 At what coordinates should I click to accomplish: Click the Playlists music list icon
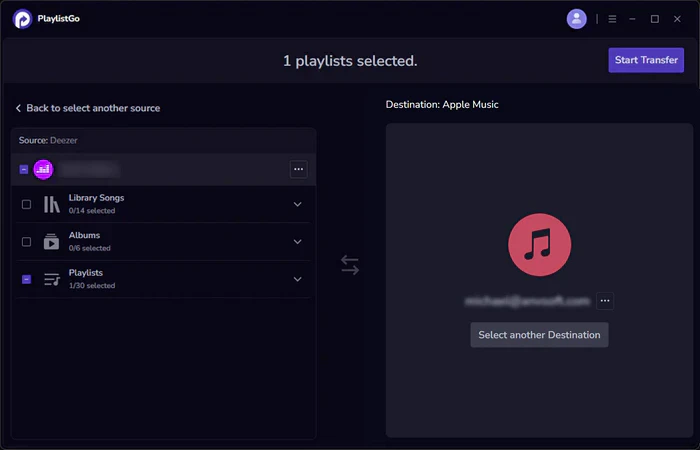click(52, 279)
